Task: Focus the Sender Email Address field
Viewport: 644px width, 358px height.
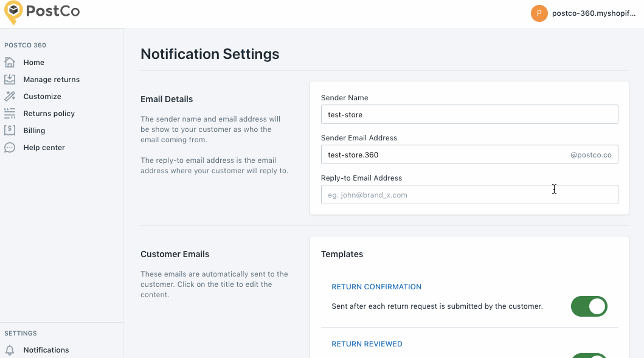Action: click(x=444, y=154)
